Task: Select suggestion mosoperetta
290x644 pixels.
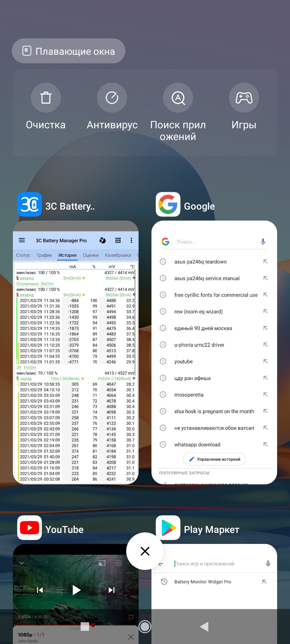Action: coord(189,395)
